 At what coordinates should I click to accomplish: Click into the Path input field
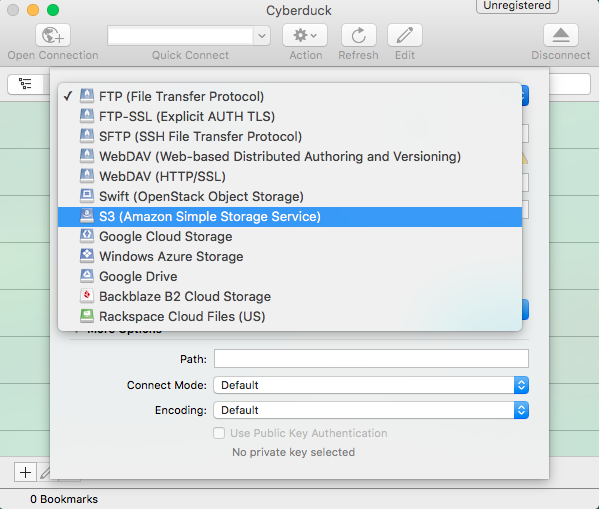click(371, 358)
